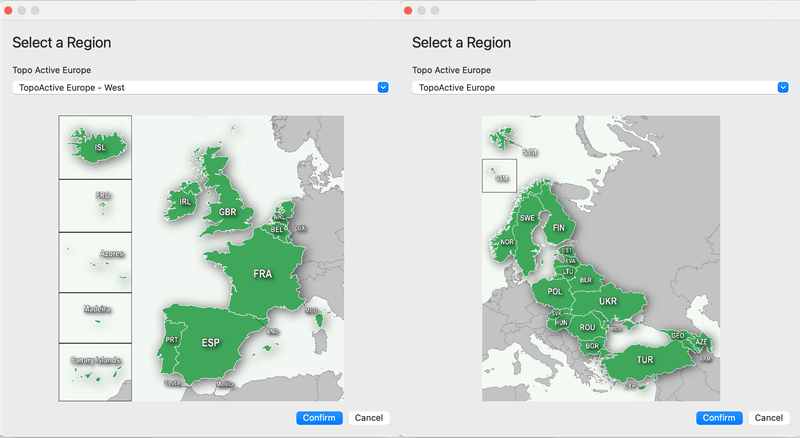800x438 pixels.
Task: Select Great Britain (GBR) on the map
Action: [x=227, y=212]
